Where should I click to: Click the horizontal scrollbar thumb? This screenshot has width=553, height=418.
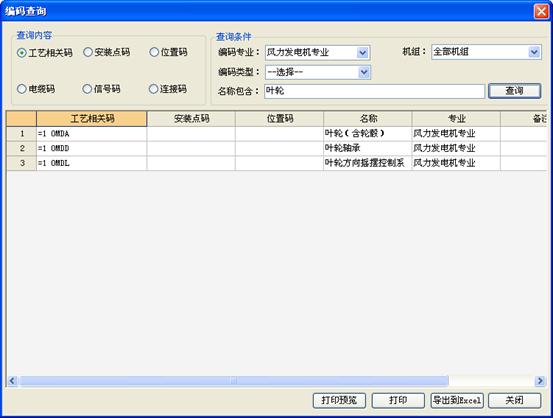click(234, 381)
